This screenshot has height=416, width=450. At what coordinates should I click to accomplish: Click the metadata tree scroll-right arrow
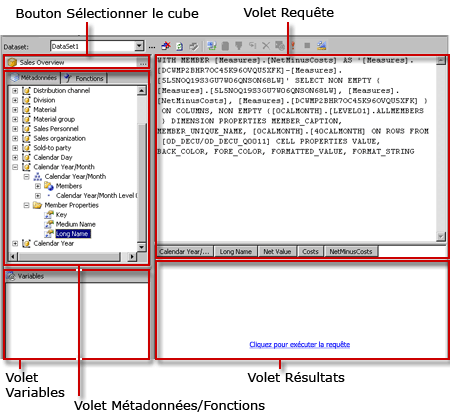click(x=132, y=257)
